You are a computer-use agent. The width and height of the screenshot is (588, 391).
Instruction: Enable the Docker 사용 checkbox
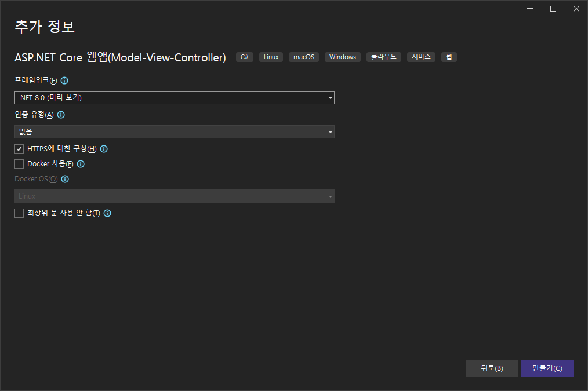click(19, 164)
